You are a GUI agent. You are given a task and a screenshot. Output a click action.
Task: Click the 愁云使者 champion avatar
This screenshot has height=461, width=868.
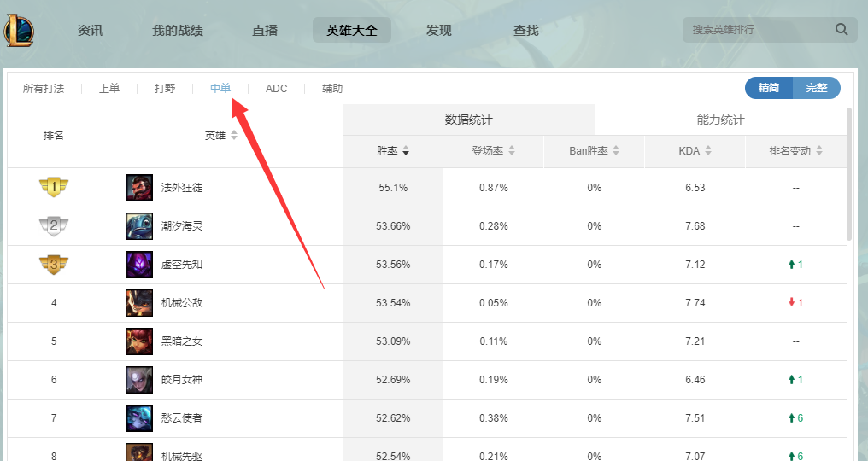pos(139,418)
